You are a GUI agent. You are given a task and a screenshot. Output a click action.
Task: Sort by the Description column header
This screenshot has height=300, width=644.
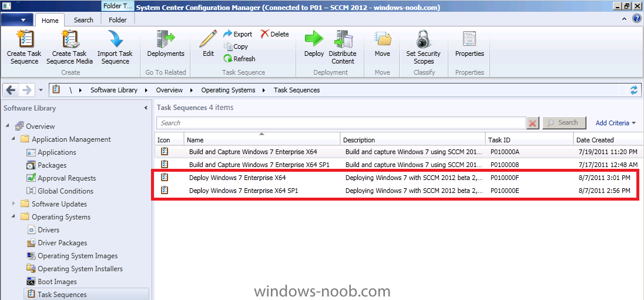[412, 140]
